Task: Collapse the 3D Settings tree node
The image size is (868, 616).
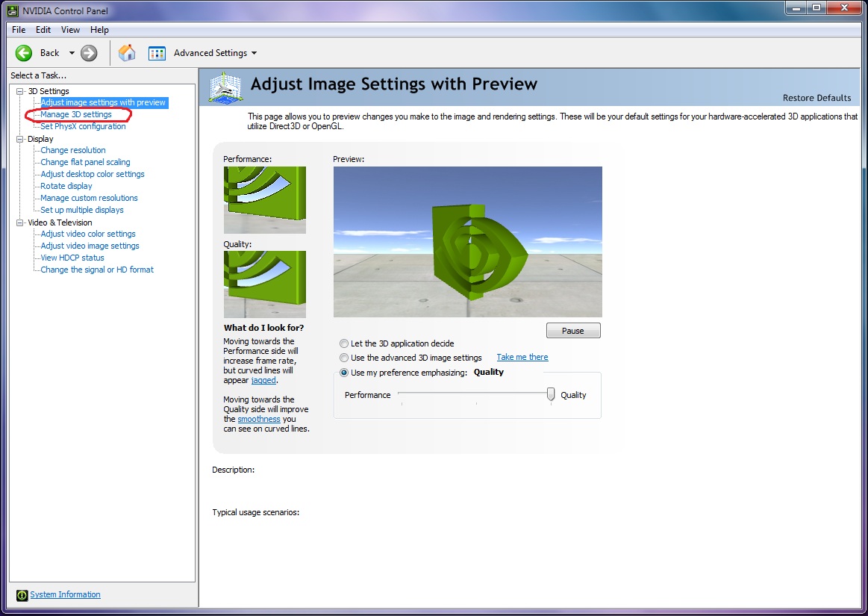Action: [20, 91]
